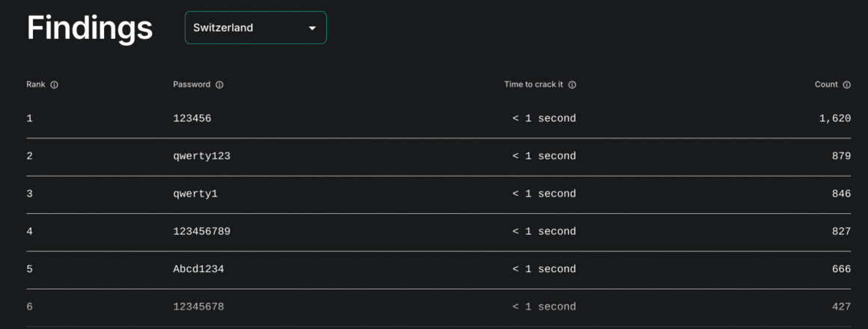Click the count value 666
The width and height of the screenshot is (868, 329).
[841, 269]
